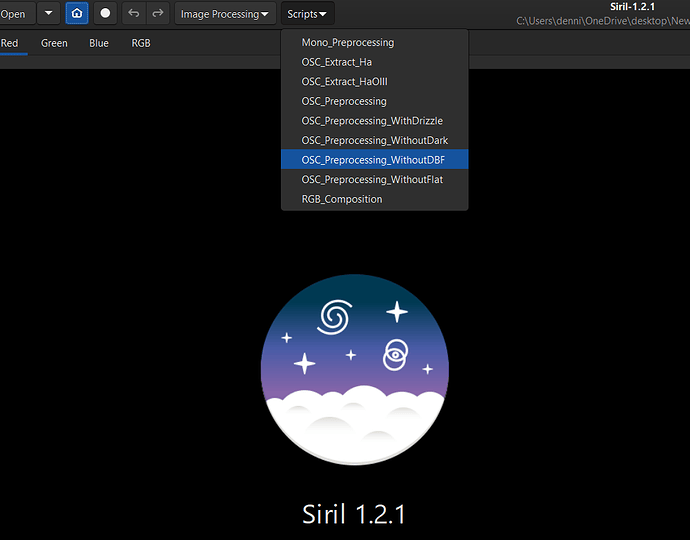Switch to the Blue channel tab
Image resolution: width=690 pixels, height=540 pixels.
pyautogui.click(x=99, y=43)
